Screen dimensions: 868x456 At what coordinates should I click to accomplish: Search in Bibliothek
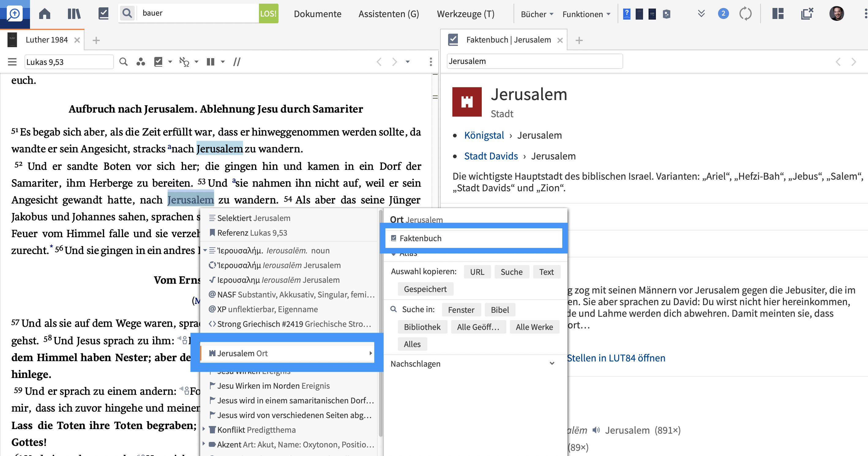point(422,327)
